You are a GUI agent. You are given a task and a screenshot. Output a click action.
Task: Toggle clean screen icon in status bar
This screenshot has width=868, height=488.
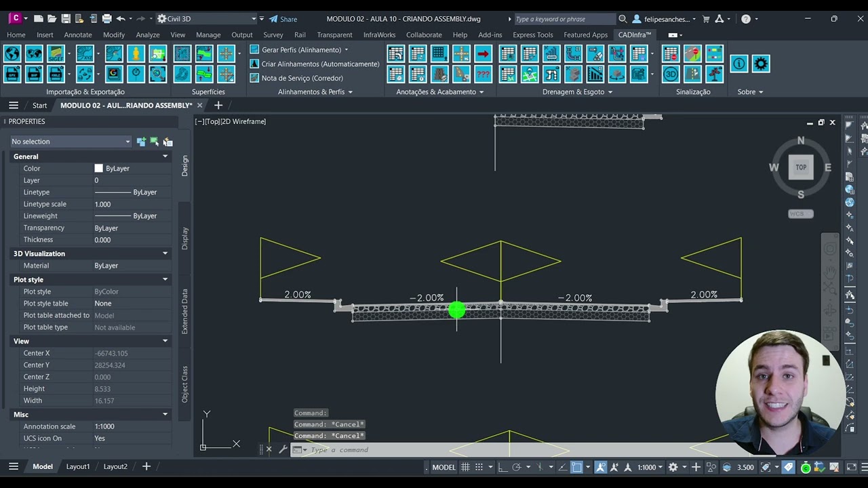pos(852,467)
